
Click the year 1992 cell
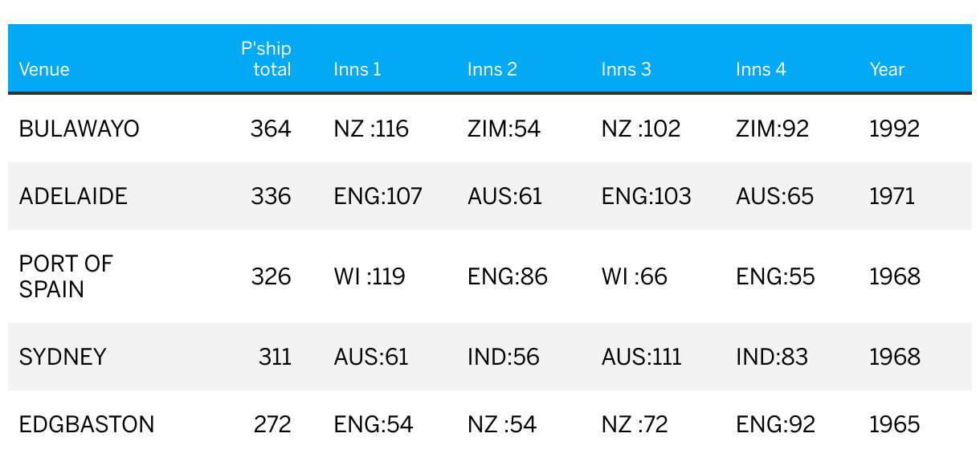(894, 129)
